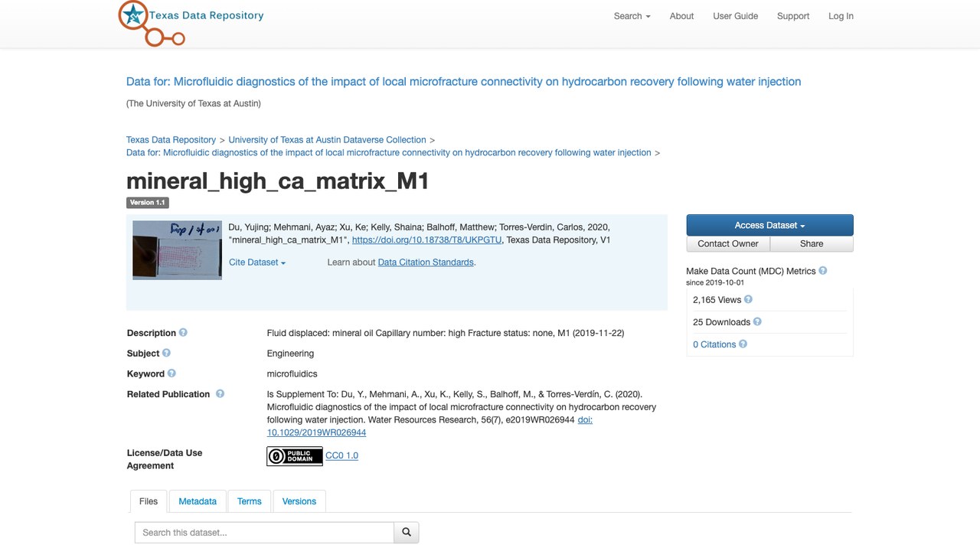Click the Public Domain CC0 badge
This screenshot has height=551, width=980.
295,456
